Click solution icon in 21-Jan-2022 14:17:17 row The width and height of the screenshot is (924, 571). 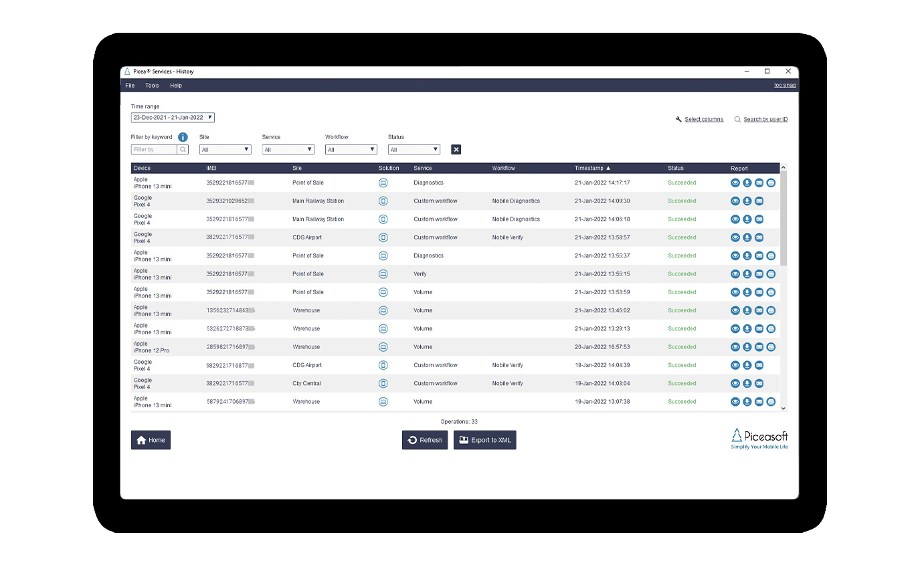(x=383, y=183)
